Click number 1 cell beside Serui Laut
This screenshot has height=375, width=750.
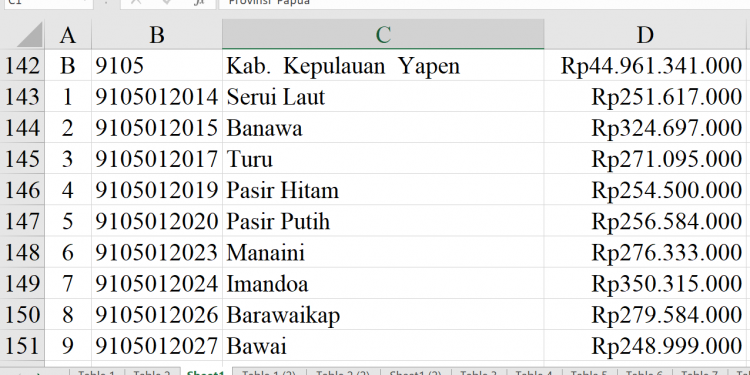pos(68,96)
